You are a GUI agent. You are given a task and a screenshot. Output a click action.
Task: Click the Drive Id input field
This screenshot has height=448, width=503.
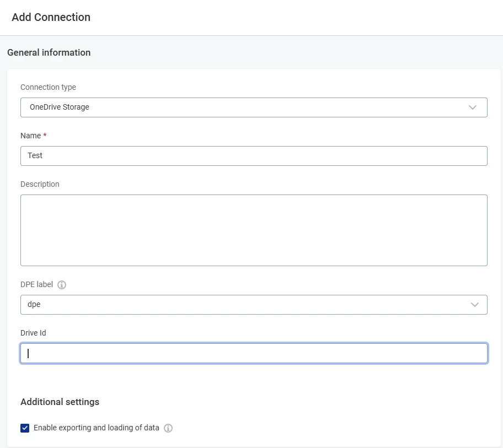(254, 353)
